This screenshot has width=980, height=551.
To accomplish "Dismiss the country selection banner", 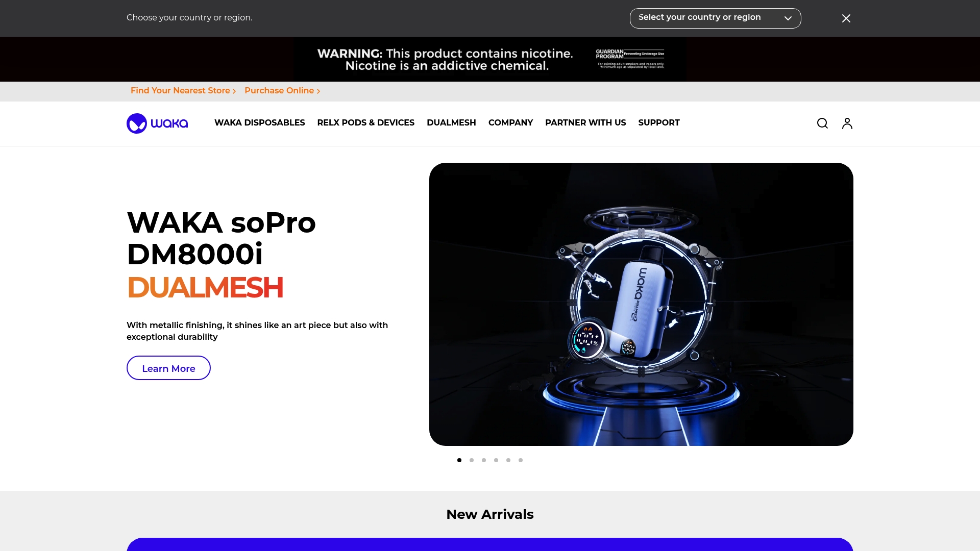I will coord(846,18).
